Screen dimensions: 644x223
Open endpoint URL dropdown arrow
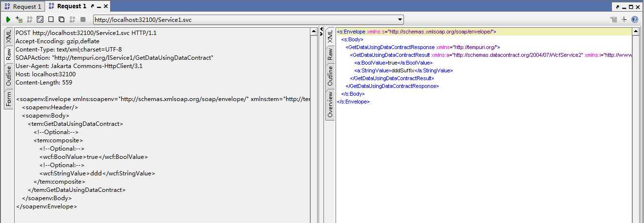[x=400, y=19]
